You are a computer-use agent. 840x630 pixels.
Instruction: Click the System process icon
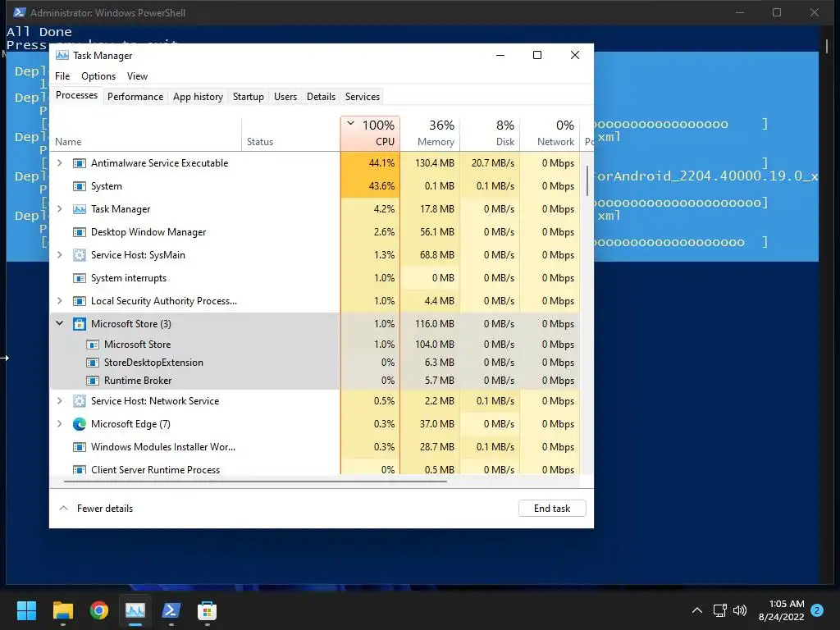tap(80, 186)
